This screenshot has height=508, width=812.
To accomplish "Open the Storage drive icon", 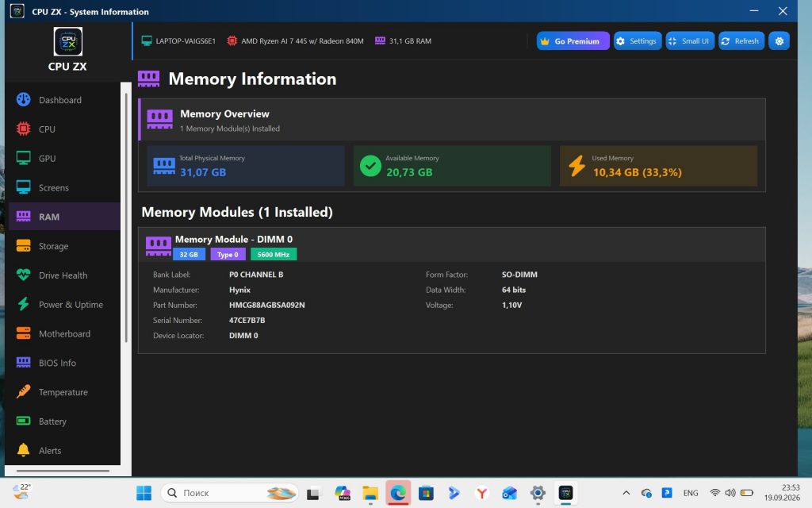I will pyautogui.click(x=23, y=246).
